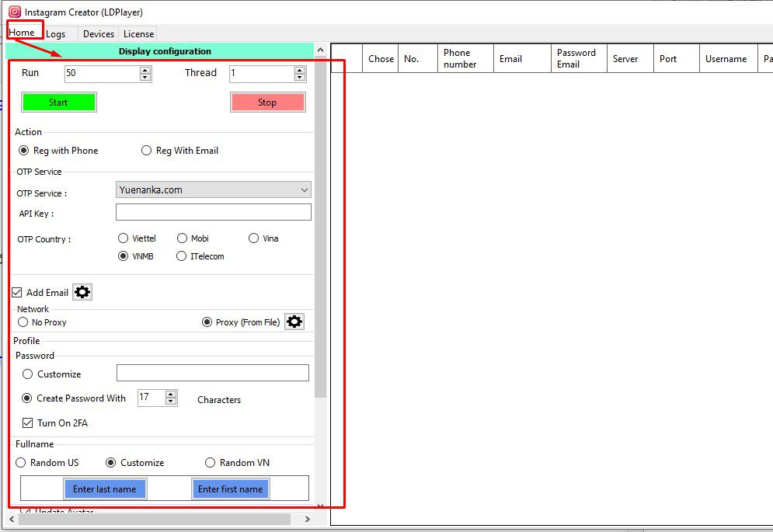Click the Instagram Creator app icon
This screenshot has width=773, height=532.
pos(15,12)
